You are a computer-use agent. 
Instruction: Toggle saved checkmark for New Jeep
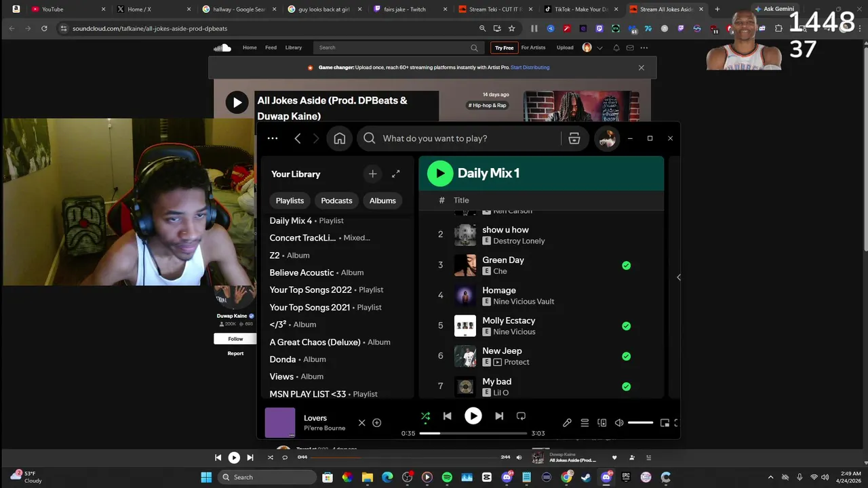point(627,357)
